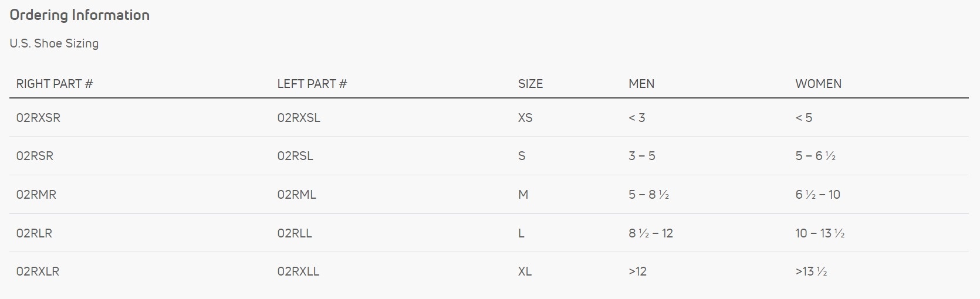Select left part number 02RML
This screenshot has height=299, width=980.
pyautogui.click(x=296, y=195)
